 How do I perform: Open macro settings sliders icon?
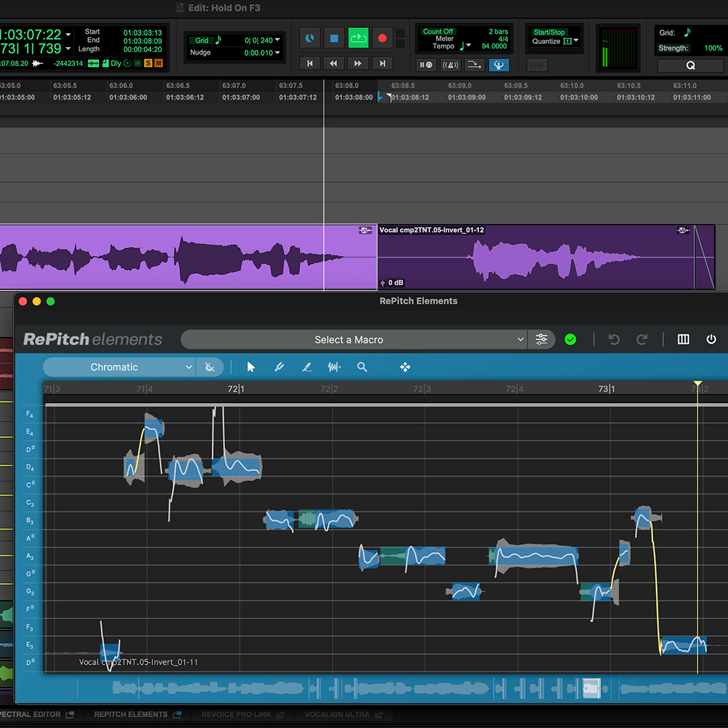tap(541, 339)
